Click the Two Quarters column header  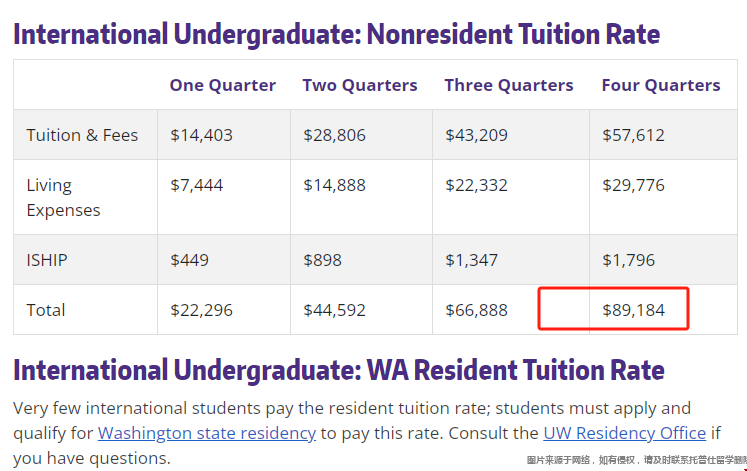360,85
